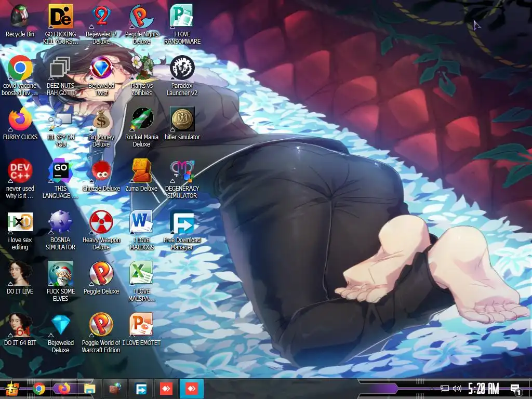Open Chrome from the taskbar
This screenshot has width=532, height=399.
39,389
